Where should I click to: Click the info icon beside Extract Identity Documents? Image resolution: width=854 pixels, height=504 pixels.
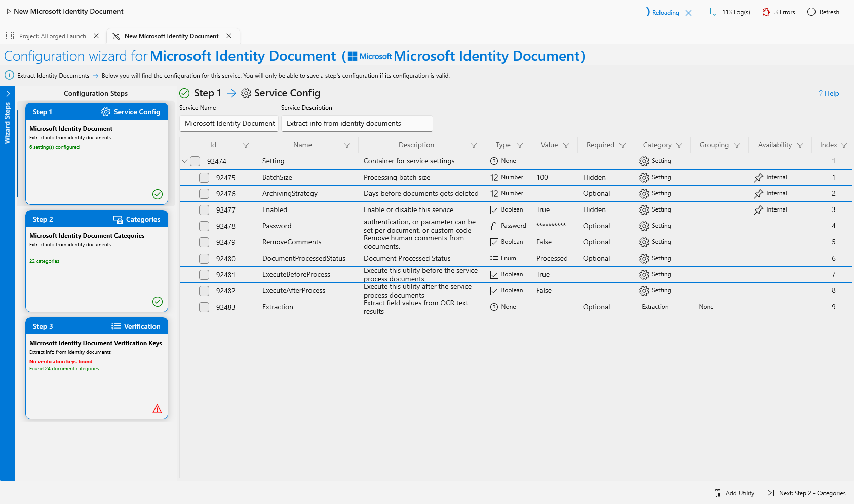9,75
